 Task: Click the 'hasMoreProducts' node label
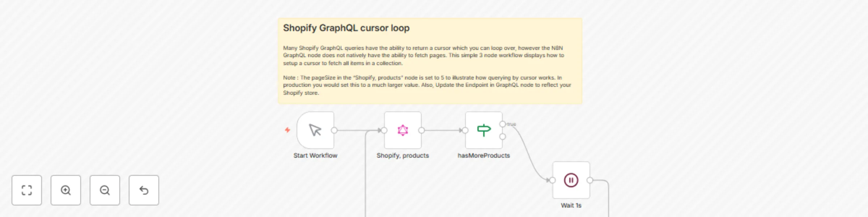pyautogui.click(x=484, y=156)
